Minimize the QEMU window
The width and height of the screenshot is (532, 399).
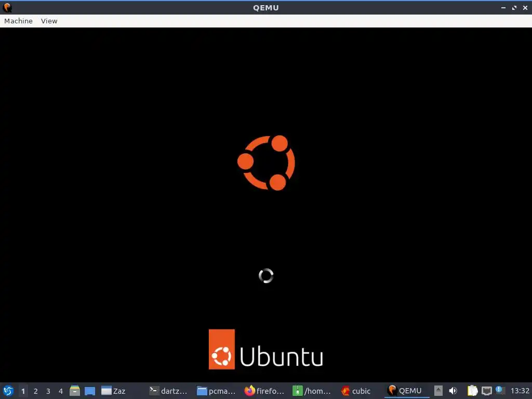coord(503,7)
